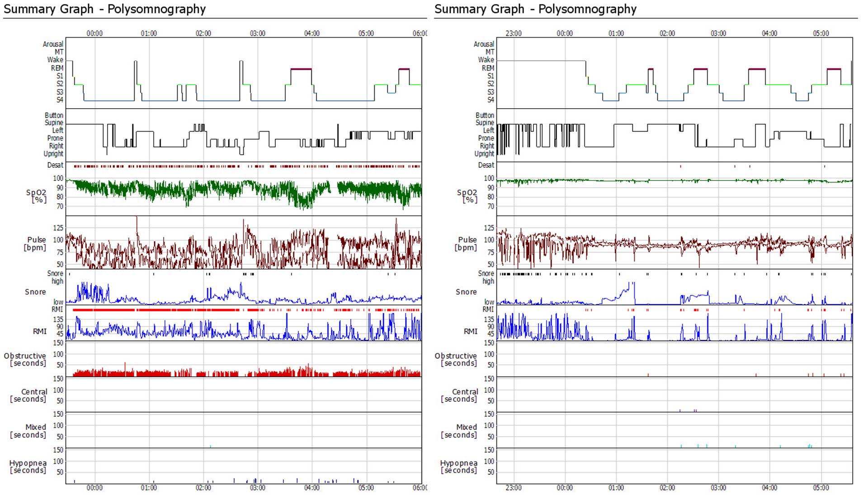
Task: Click the right graph's Summary Graph - Polysomnography title
Action: 535,9
